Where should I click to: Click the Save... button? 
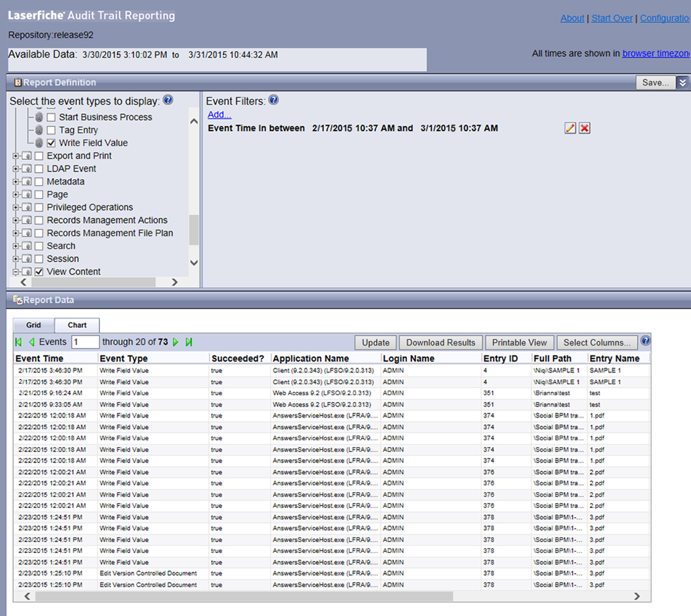point(655,82)
